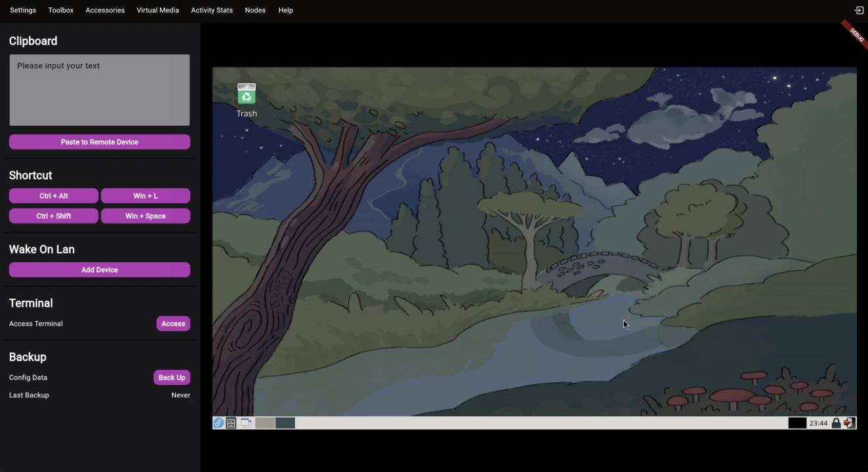Launch the file manager from taskbar
Screen dimensions: 868x472
pyautogui.click(x=231, y=423)
